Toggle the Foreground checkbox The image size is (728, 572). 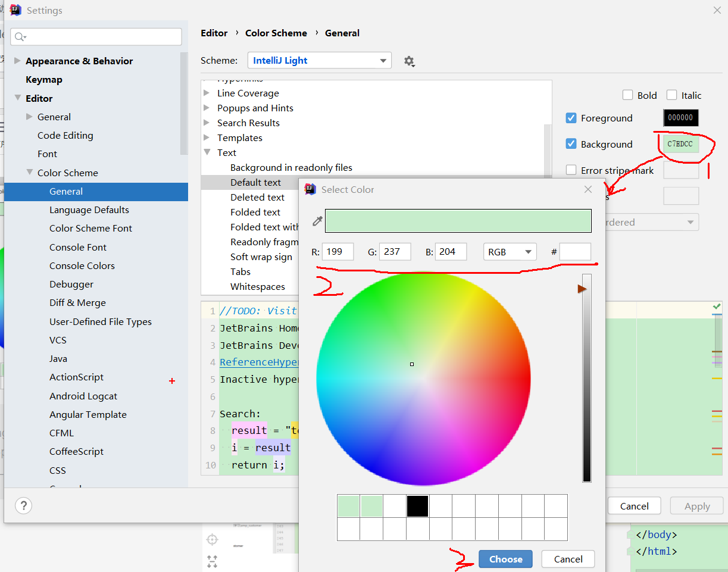click(x=571, y=118)
